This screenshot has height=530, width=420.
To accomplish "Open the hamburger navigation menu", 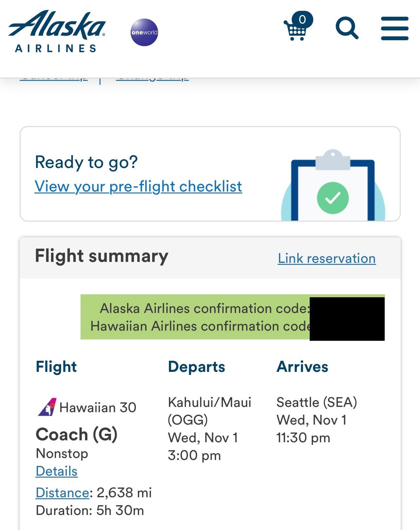I will tap(394, 28).
